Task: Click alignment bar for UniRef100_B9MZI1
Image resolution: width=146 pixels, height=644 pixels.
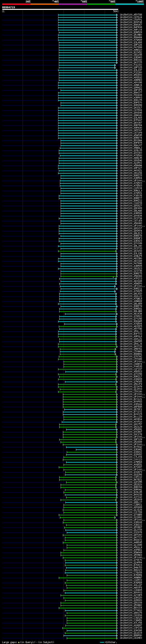Action: (89, 289)
